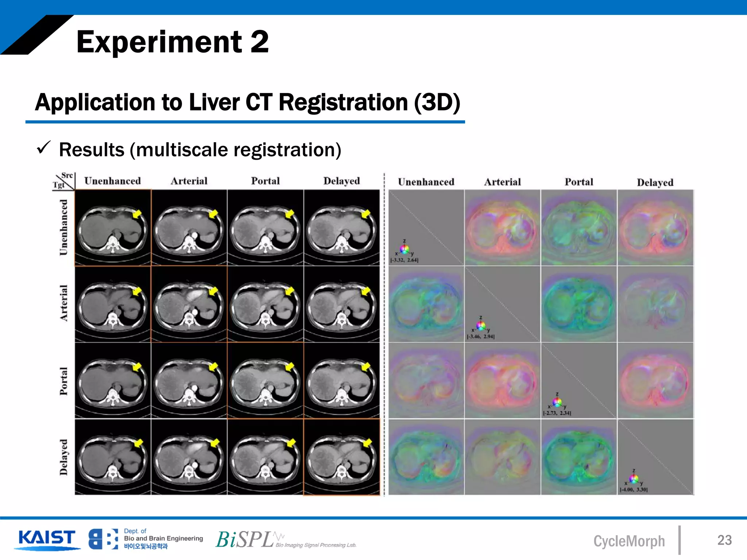
Task: Select the Delayed-Delayed CT image with orange border
Action: point(341,457)
